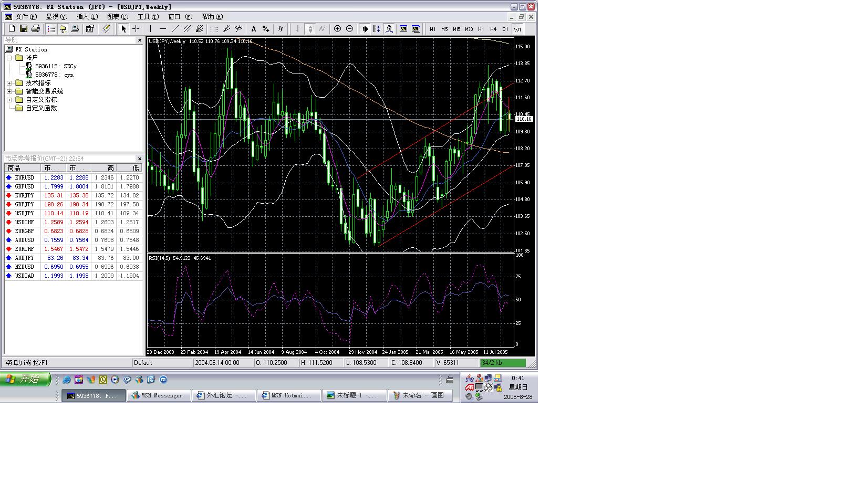Select the Fibonacci retracement lines tool
Screen dimensions: 851x504
214,29
